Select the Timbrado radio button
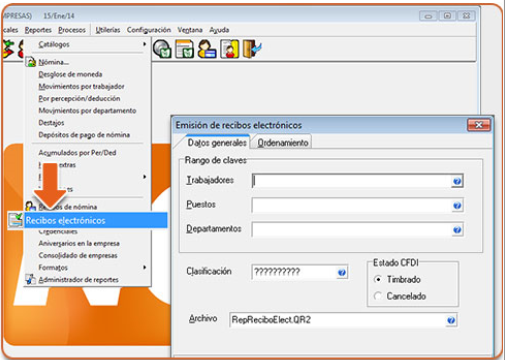The image size is (505, 360). (x=378, y=279)
